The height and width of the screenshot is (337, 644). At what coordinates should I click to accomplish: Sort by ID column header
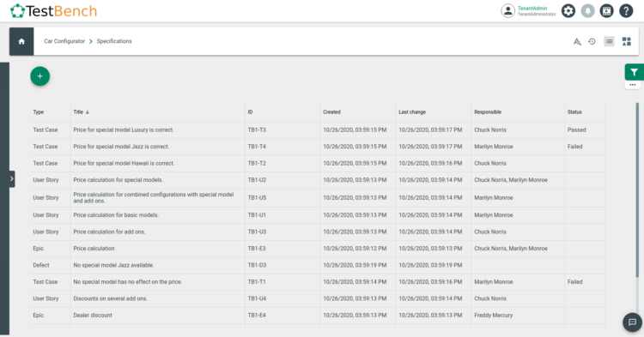[250, 112]
